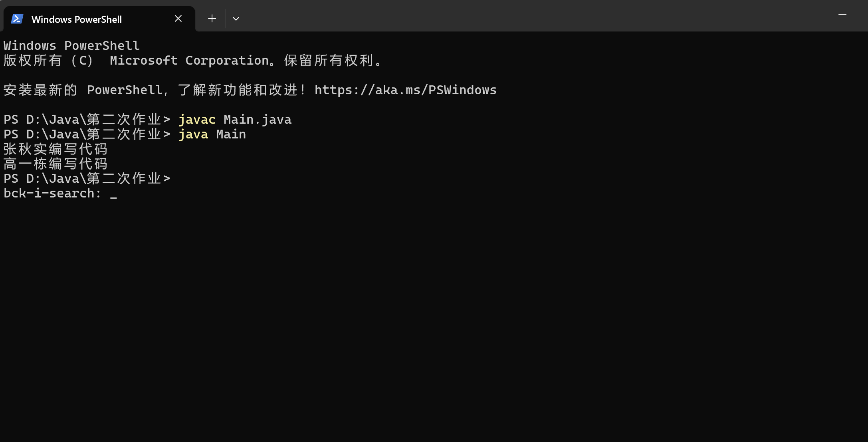Close the Windows PowerShell tab

click(178, 19)
